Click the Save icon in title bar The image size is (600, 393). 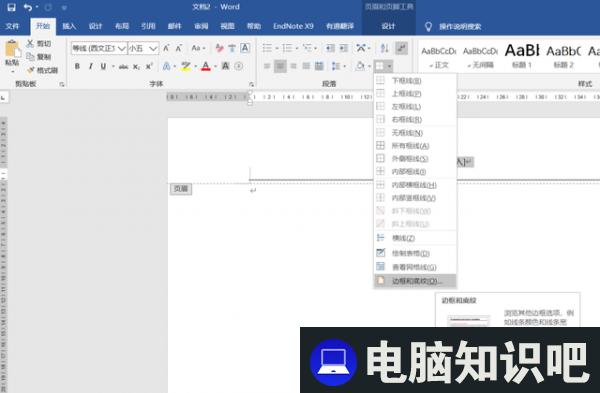point(11,7)
